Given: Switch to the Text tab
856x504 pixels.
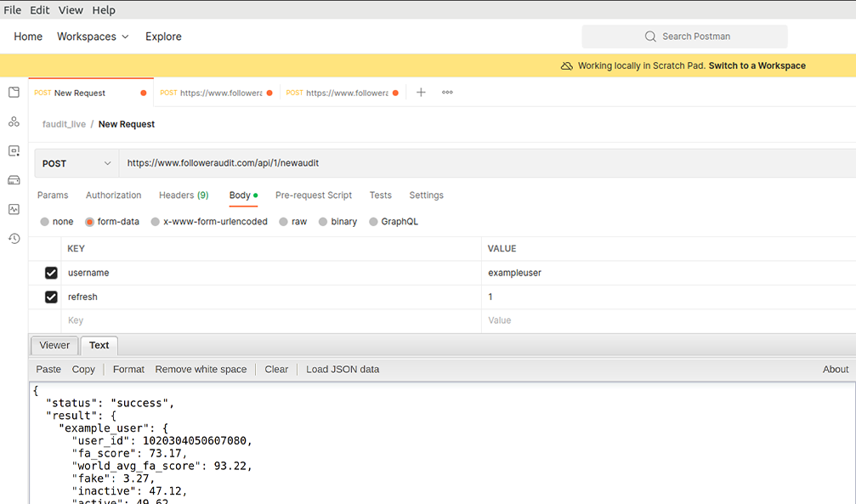Looking at the screenshot, I should click(99, 346).
